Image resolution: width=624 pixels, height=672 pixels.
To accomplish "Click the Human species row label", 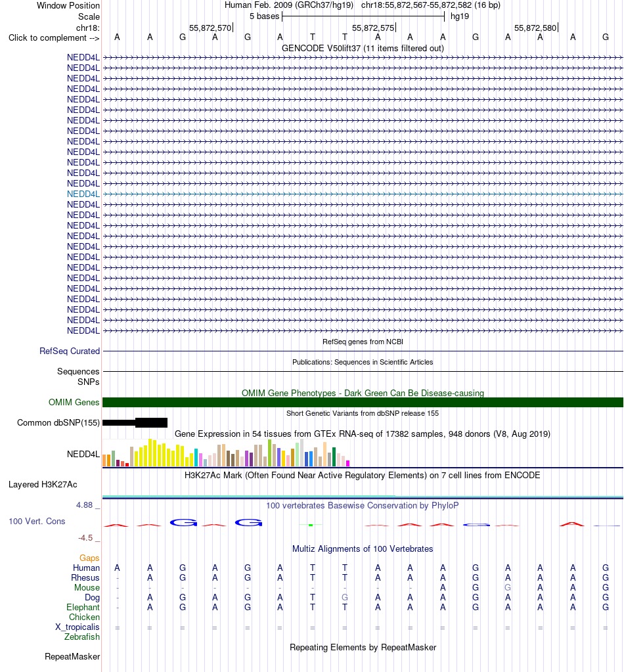I will 86,568.
